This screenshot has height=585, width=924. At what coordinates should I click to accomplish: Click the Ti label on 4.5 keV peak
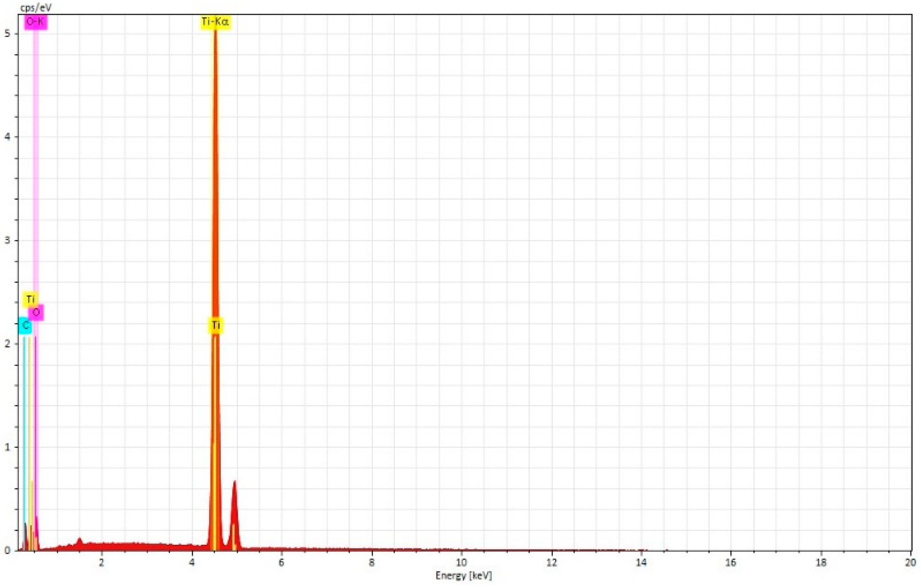click(216, 325)
